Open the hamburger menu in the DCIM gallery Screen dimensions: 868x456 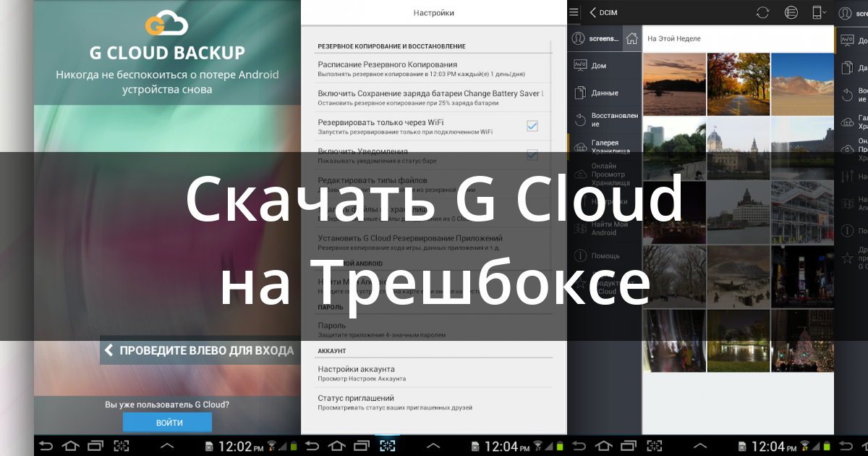tap(574, 12)
